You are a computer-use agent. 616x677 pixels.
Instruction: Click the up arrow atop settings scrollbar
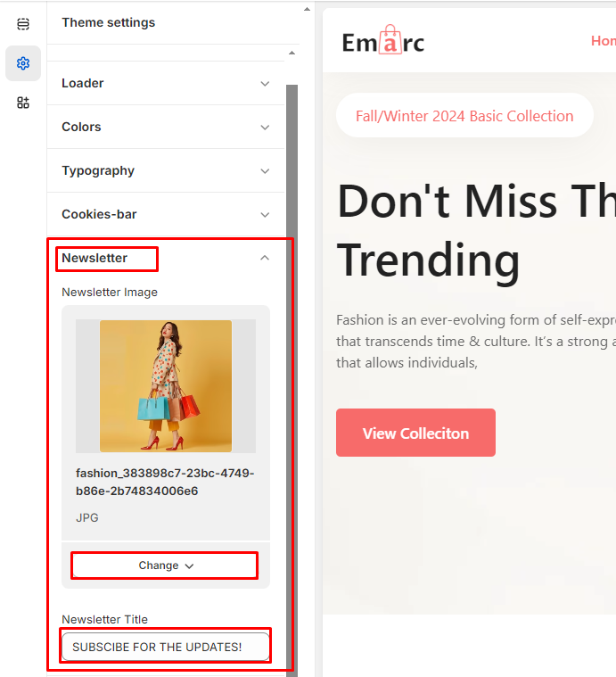[292, 53]
